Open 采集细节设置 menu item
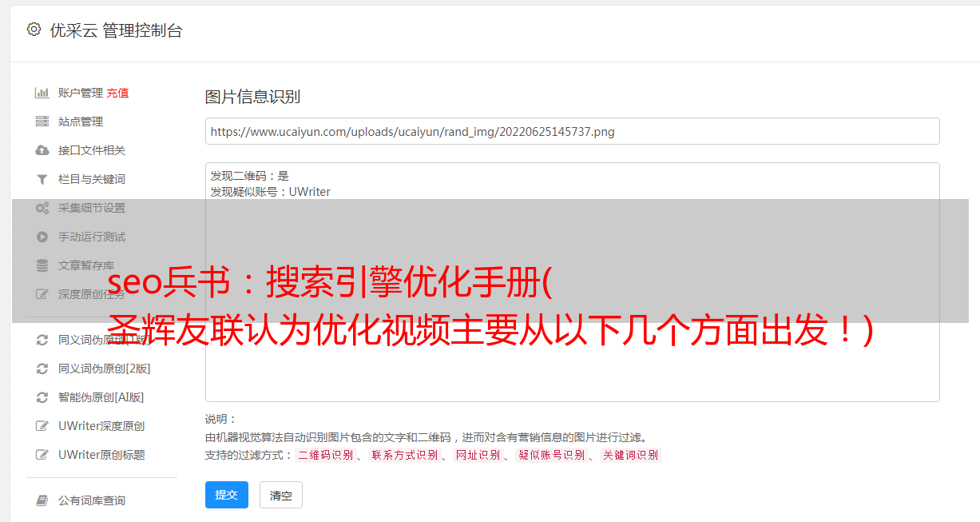The height and width of the screenshot is (522, 980). click(92, 208)
